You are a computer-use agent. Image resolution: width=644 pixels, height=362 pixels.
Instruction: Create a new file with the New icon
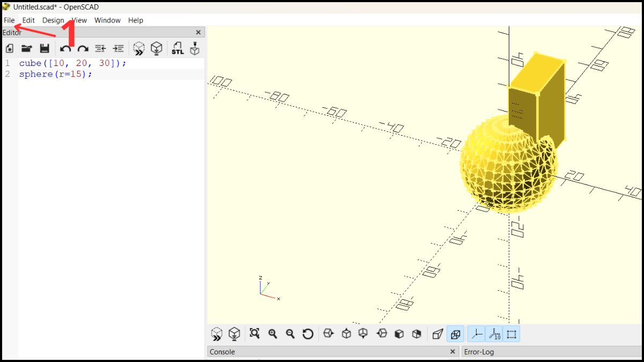(x=9, y=48)
